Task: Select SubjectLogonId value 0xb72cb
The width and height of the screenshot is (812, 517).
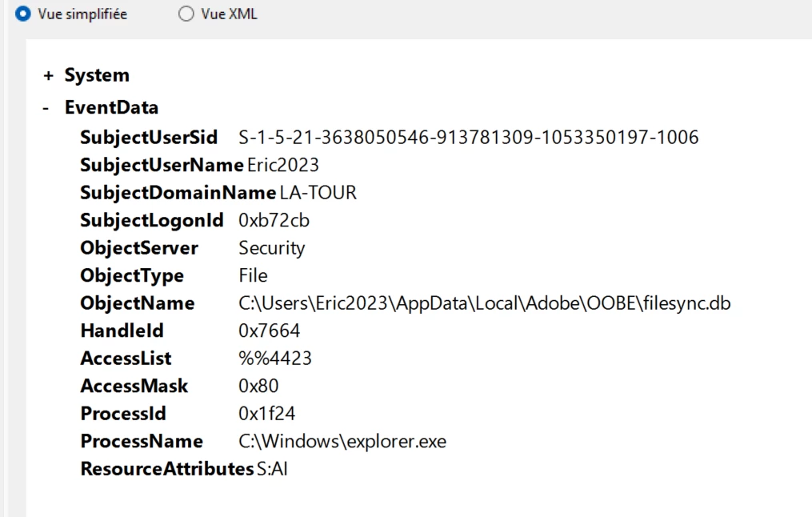Action: [274, 220]
